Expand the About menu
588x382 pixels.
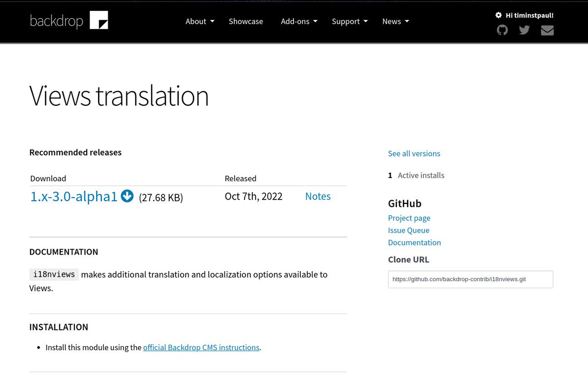click(200, 21)
